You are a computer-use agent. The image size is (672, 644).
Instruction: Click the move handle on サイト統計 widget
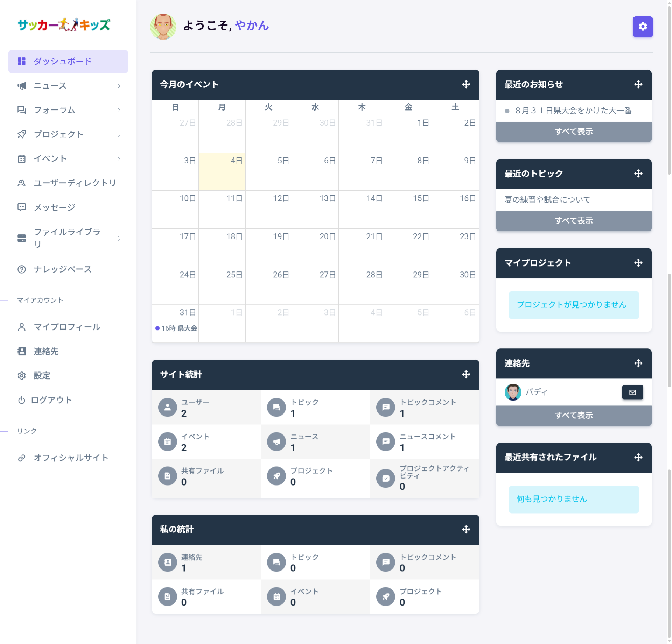coord(466,374)
